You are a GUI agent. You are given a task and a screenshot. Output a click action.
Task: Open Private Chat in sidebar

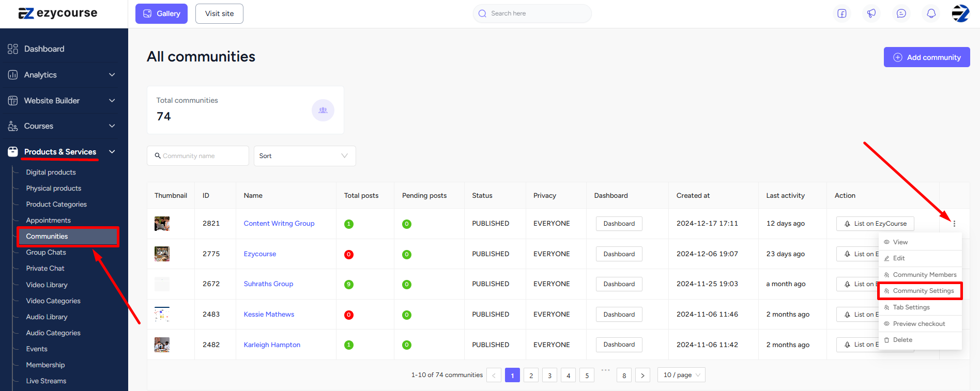[x=45, y=269]
